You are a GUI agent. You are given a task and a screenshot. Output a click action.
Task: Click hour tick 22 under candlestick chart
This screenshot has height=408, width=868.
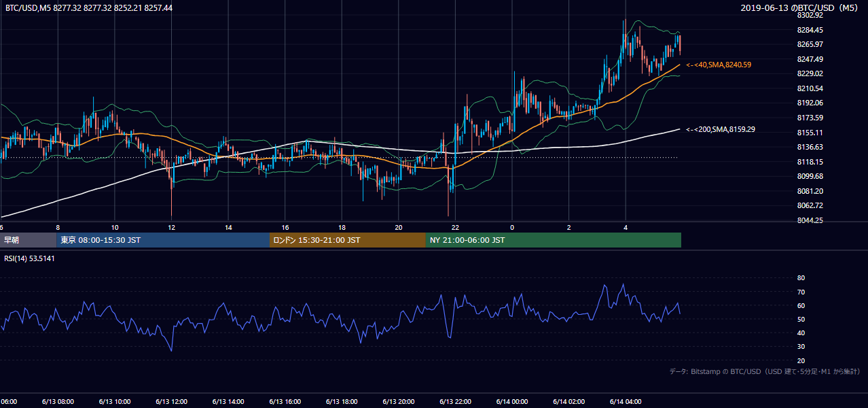(x=455, y=227)
